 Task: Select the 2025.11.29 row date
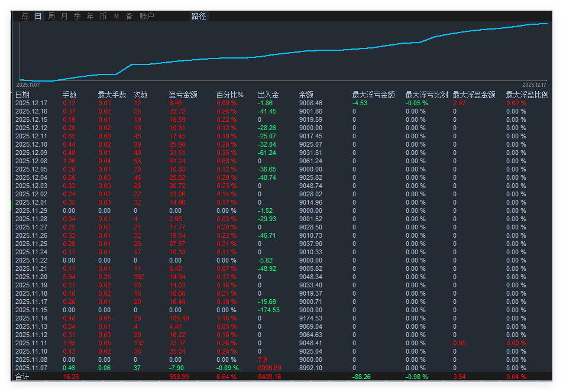31,210
